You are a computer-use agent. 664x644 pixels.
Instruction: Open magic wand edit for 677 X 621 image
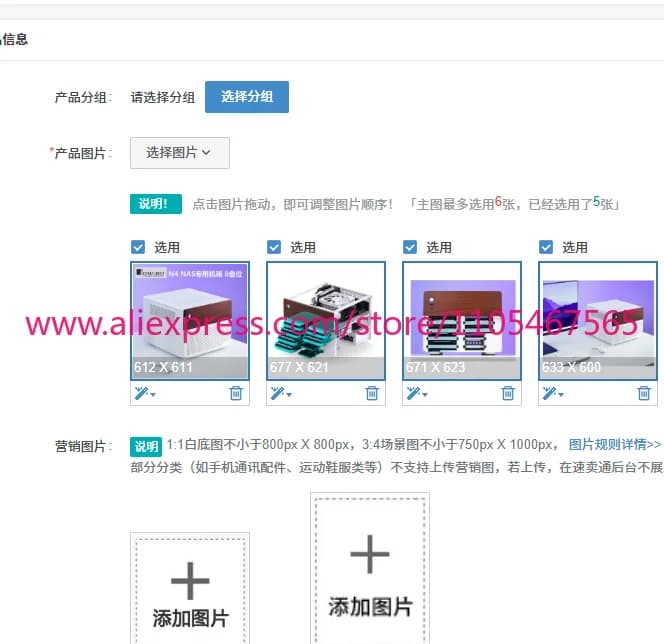tap(281, 393)
